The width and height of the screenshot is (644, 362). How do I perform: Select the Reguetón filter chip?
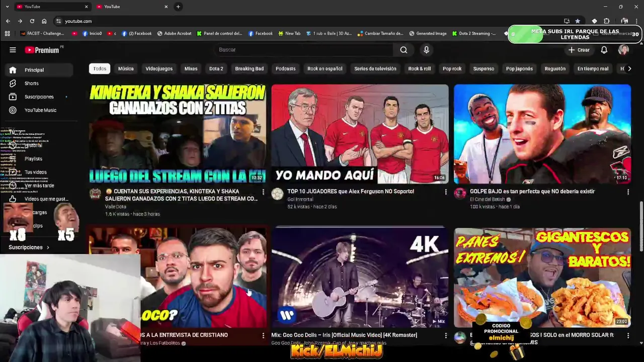tap(555, 69)
